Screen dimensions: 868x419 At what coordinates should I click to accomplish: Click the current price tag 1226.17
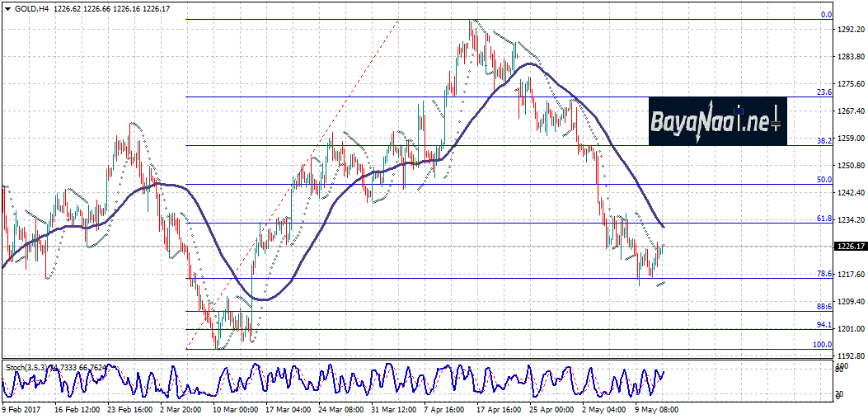click(x=848, y=246)
